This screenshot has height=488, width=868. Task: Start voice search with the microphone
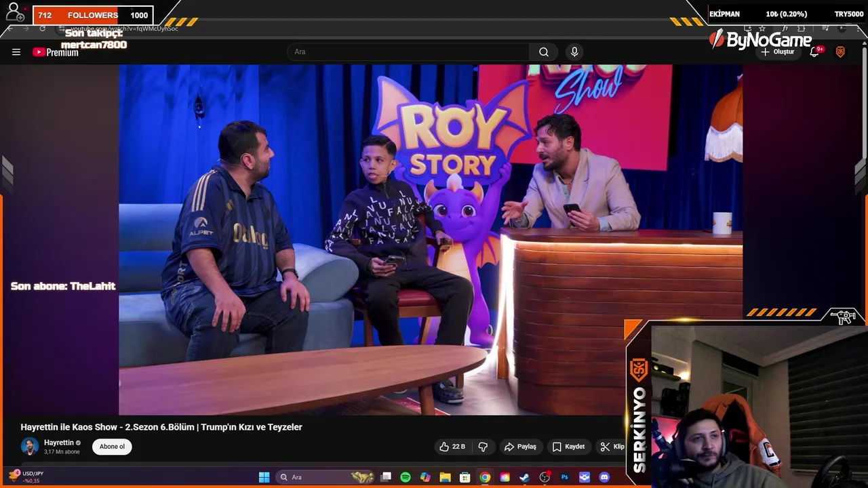point(574,52)
